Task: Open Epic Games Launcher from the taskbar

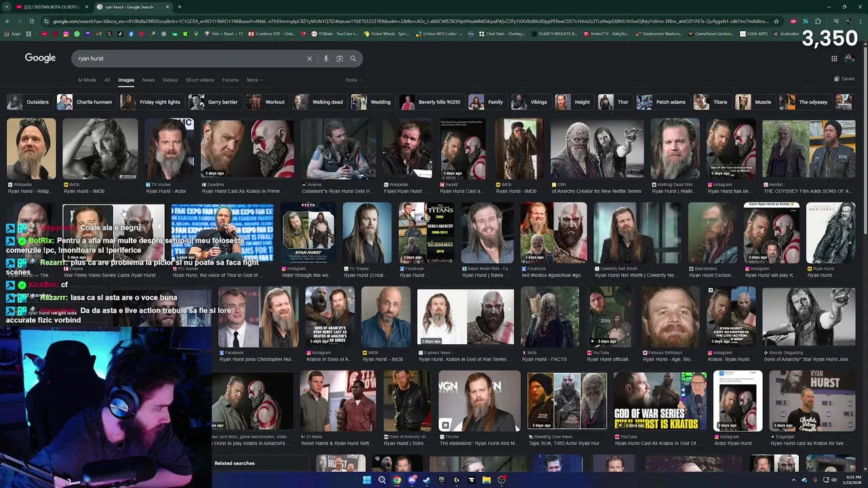Action: 441,480
